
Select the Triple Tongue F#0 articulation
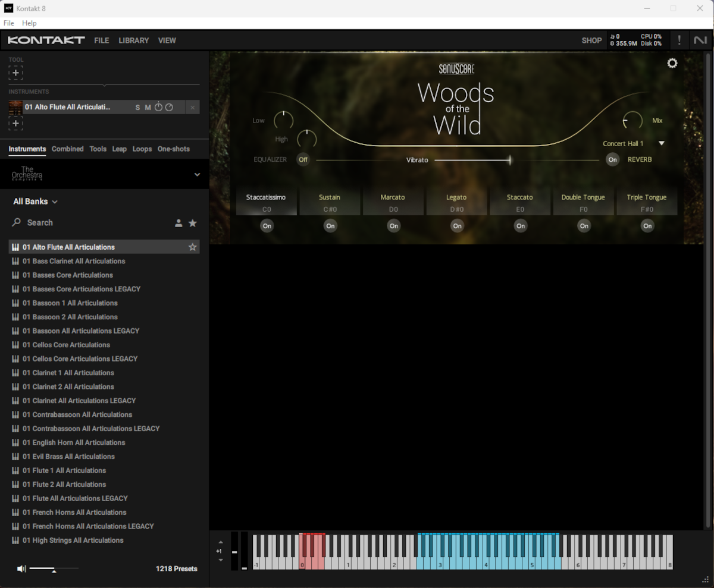point(647,202)
